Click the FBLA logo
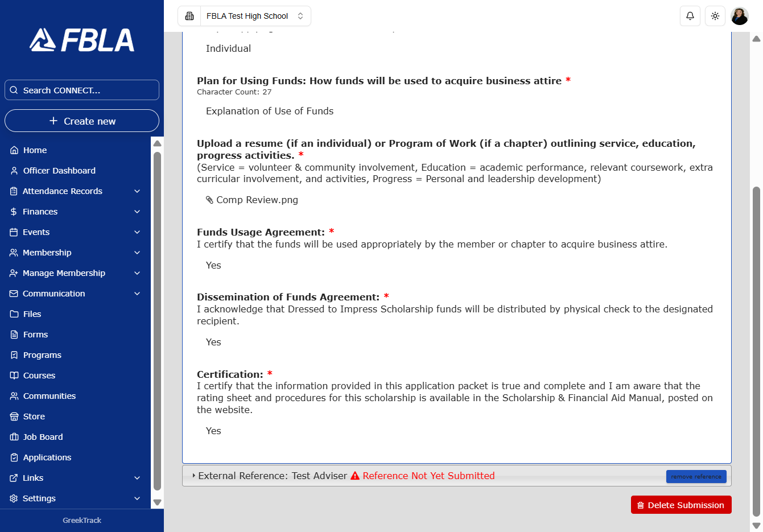The height and width of the screenshot is (532, 763). click(x=82, y=40)
